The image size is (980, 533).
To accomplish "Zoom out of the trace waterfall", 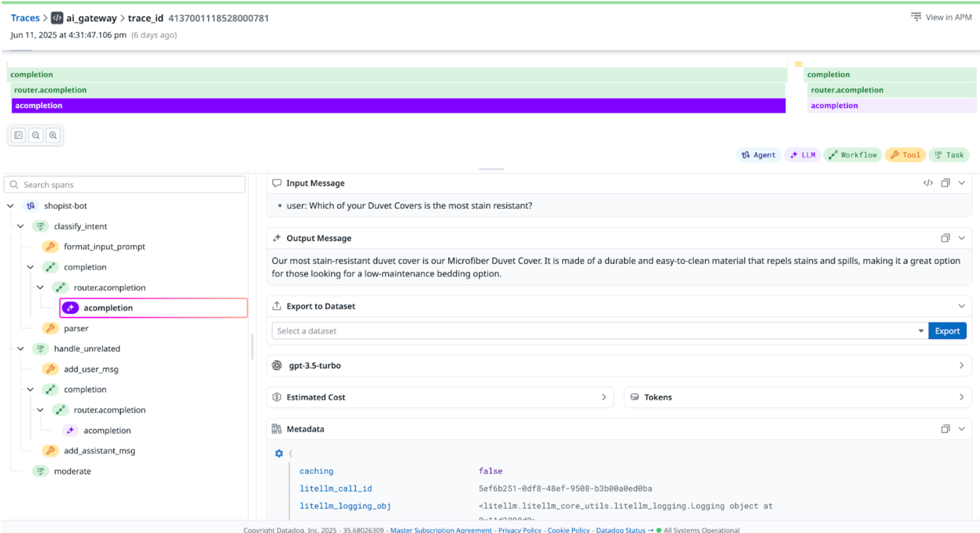I will (36, 135).
